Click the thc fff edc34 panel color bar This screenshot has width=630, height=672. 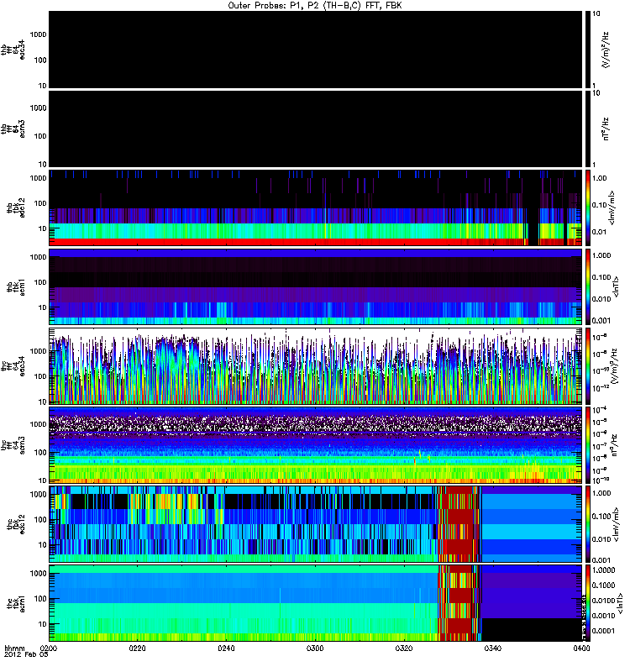pos(589,365)
